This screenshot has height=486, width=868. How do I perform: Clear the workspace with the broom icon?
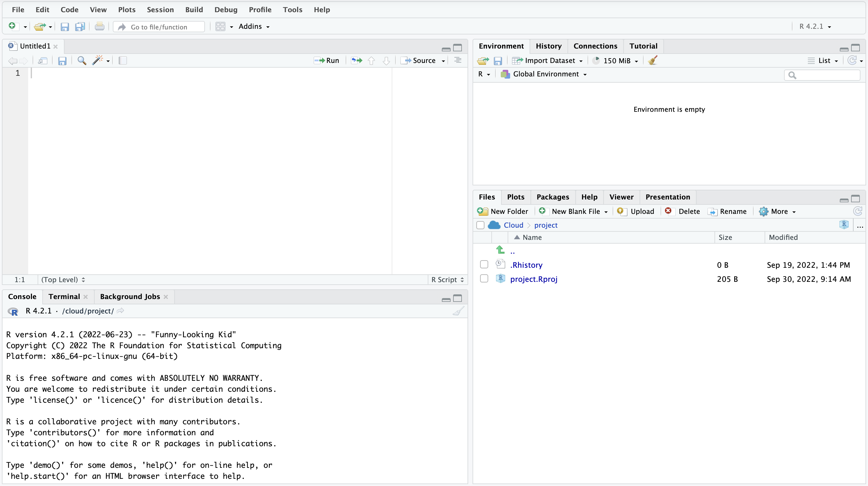click(x=652, y=61)
